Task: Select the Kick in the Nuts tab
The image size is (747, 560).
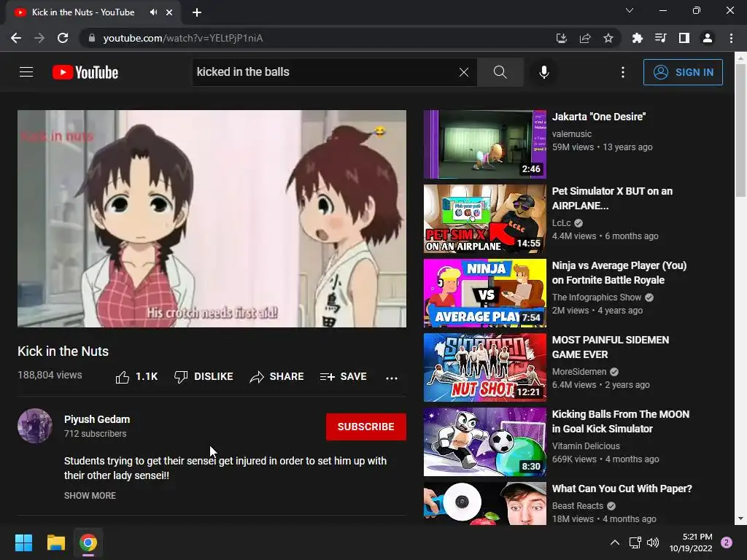Action: pyautogui.click(x=83, y=12)
